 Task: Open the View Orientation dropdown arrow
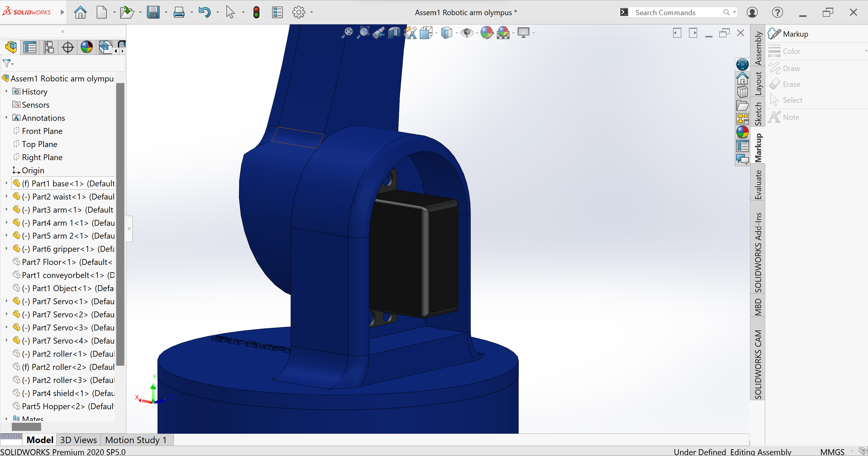[x=436, y=33]
